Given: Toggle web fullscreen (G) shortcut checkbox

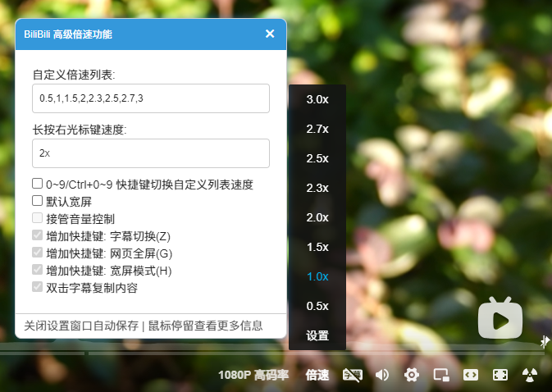Looking at the screenshot, I should click(37, 253).
